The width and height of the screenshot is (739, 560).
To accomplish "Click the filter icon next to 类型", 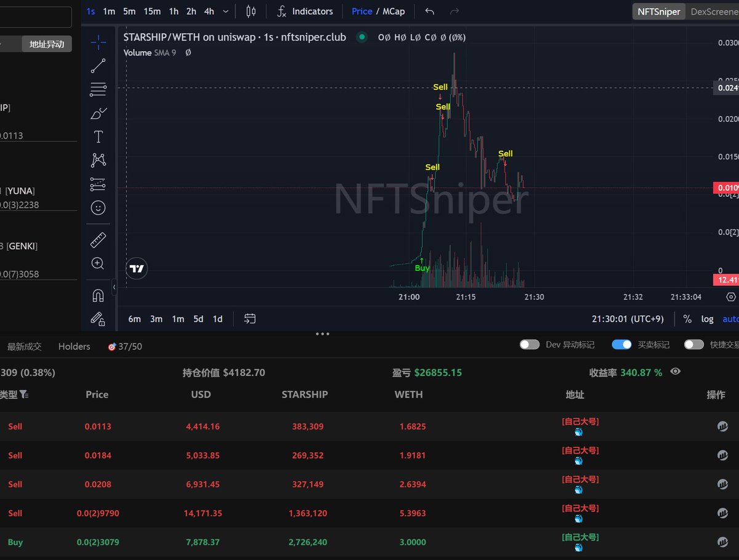I will [23, 394].
